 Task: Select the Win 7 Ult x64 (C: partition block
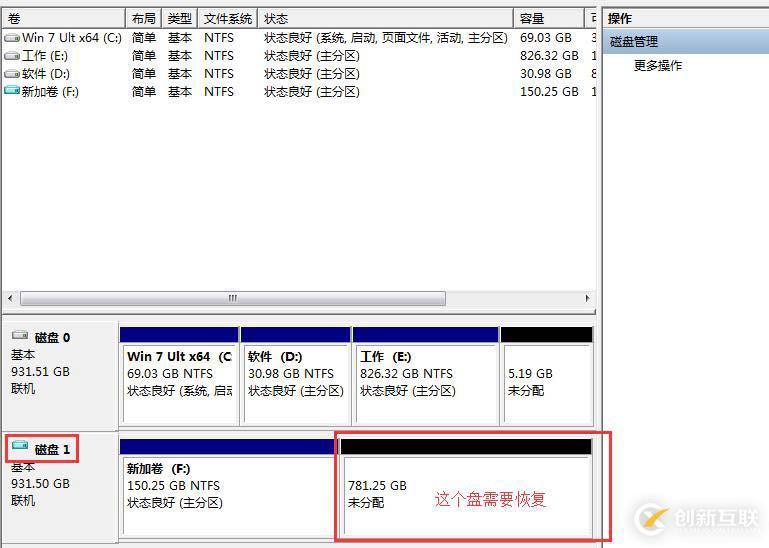pyautogui.click(x=179, y=376)
